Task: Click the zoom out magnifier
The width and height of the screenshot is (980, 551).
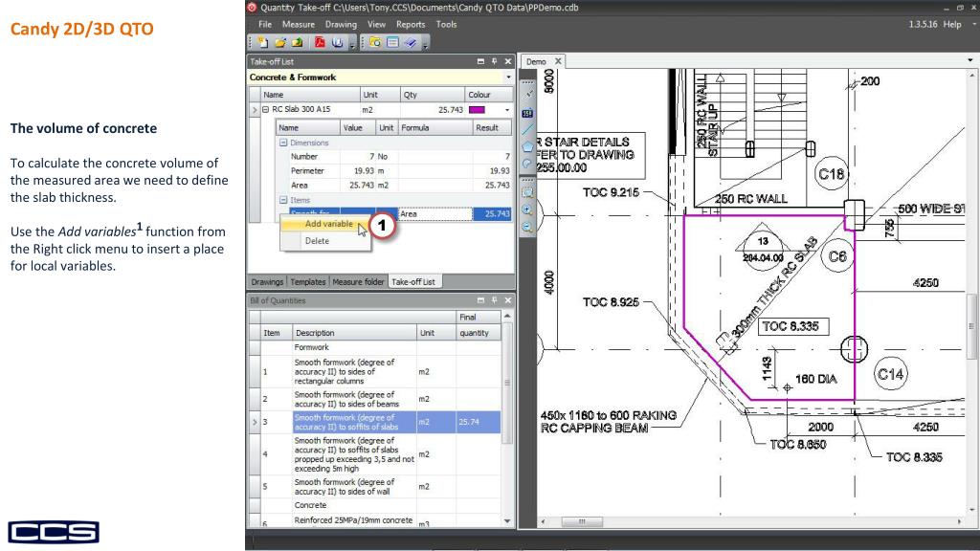Action: [x=527, y=227]
